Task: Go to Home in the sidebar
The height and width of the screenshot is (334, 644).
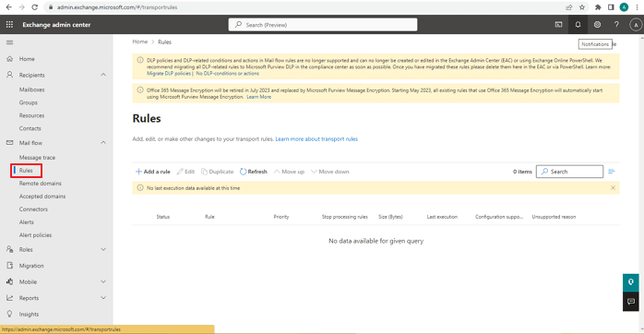Action: click(27, 59)
